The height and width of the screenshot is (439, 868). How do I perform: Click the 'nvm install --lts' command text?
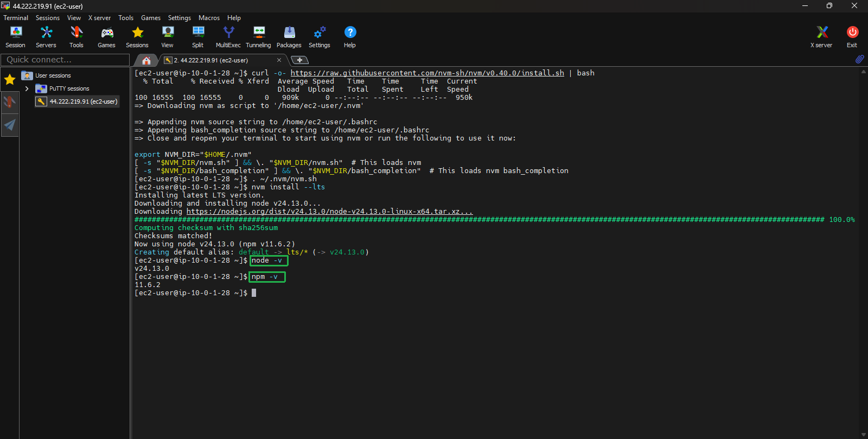pyautogui.click(x=288, y=187)
